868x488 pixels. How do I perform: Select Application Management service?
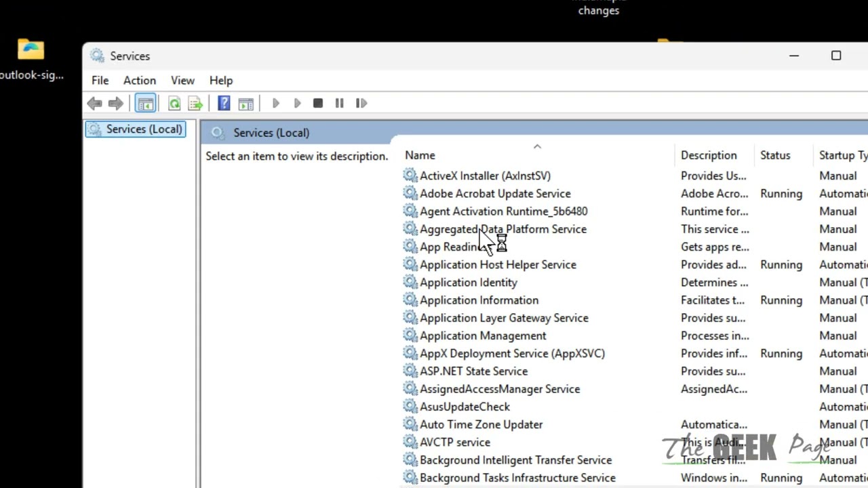pos(483,335)
